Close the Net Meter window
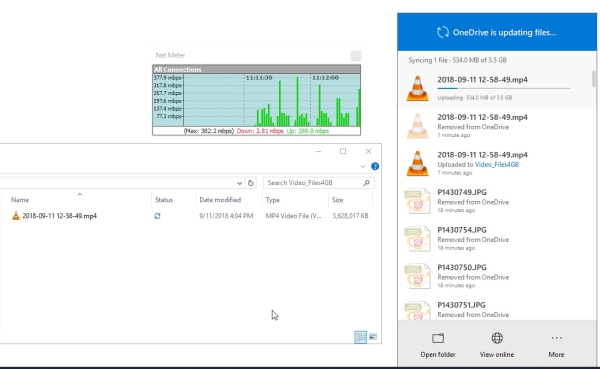Viewport: 600px width, 369px height. pos(356,56)
